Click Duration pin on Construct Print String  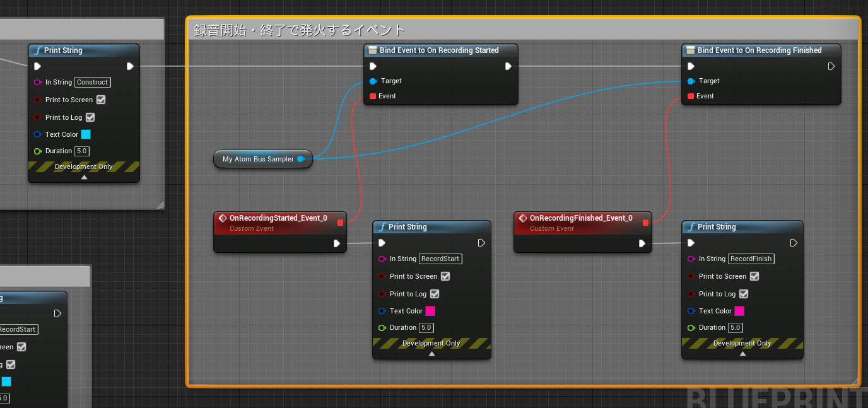pyautogui.click(x=38, y=151)
